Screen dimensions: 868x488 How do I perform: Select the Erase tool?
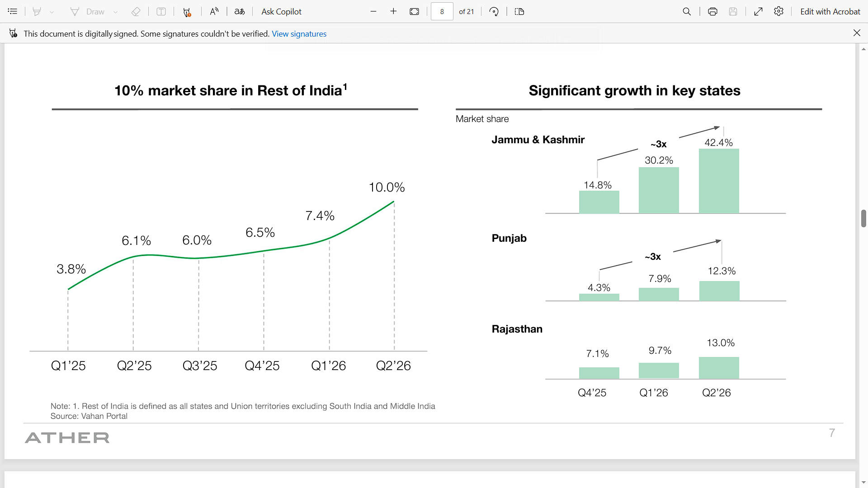[x=136, y=11]
